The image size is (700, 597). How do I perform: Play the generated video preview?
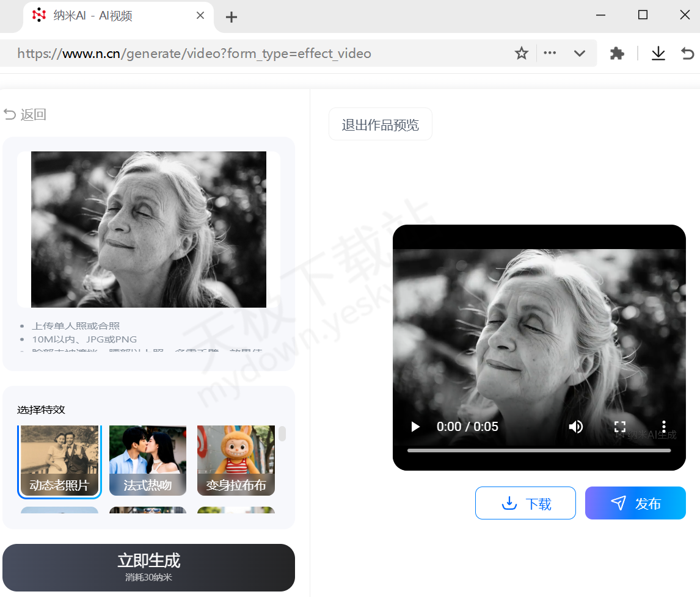[x=415, y=427]
